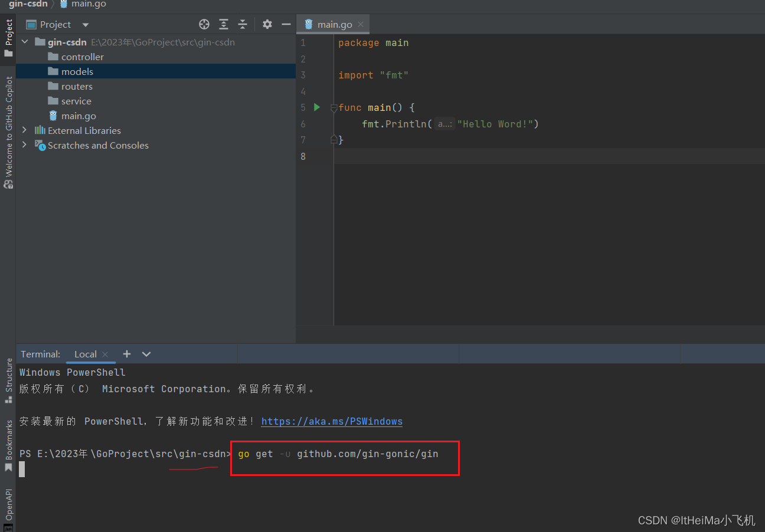Viewport: 765px width, 532px height.
Task: Expand the External Libraries node
Action: (24, 130)
